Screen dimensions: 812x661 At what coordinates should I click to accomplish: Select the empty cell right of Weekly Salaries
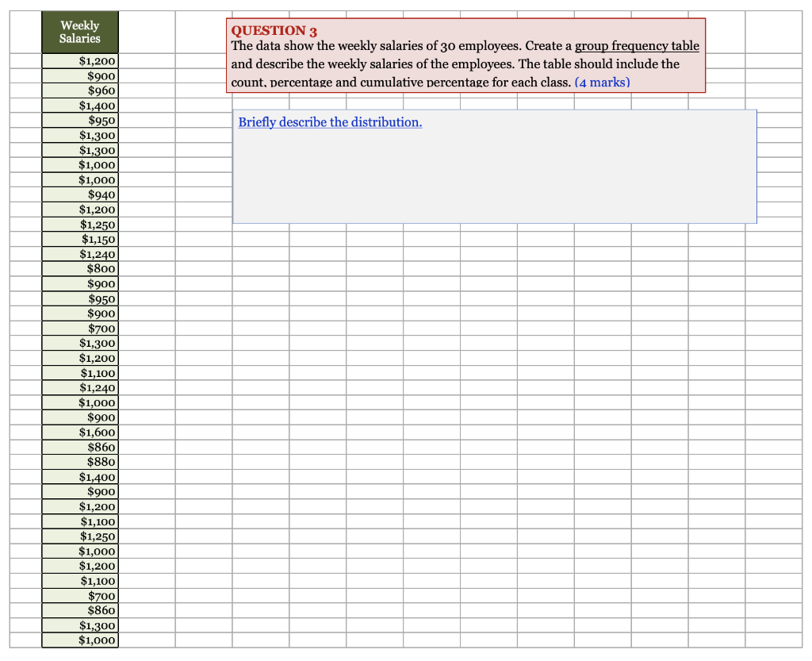coord(147,32)
